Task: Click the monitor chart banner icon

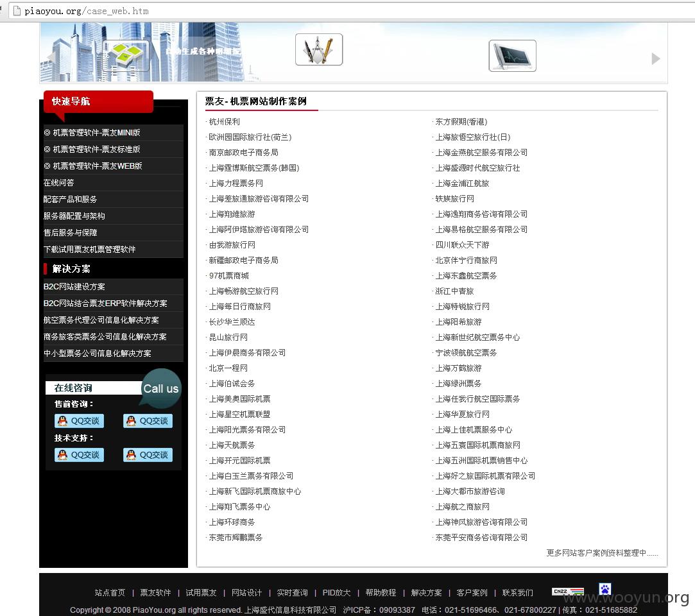Action: tap(512, 56)
